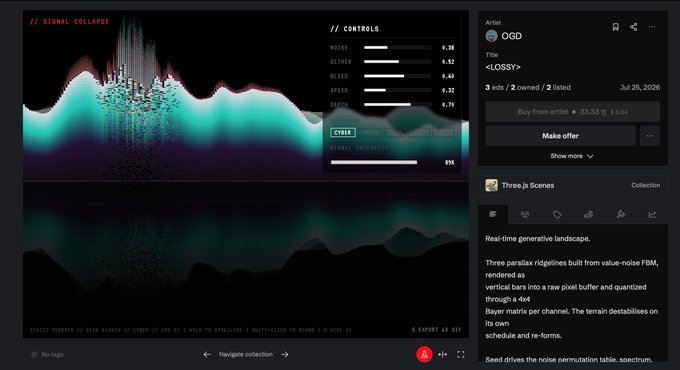This screenshot has width=680, height=370.
Task: Adjust the NOISE slider in Controls
Action: click(398, 47)
